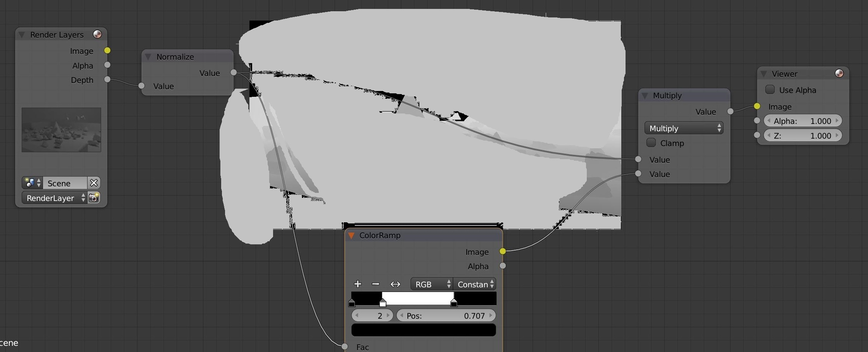Screen dimensions: 868x352
Task: Click the Scene name field
Action: click(65, 183)
